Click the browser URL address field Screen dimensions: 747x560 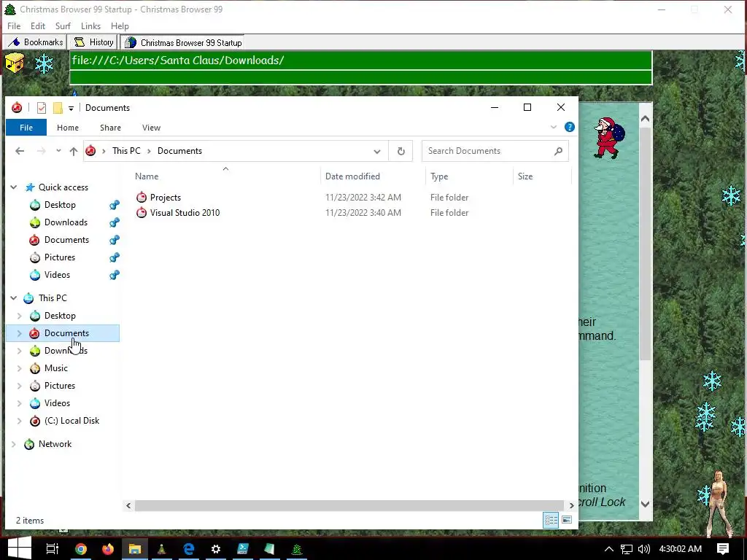click(360, 61)
